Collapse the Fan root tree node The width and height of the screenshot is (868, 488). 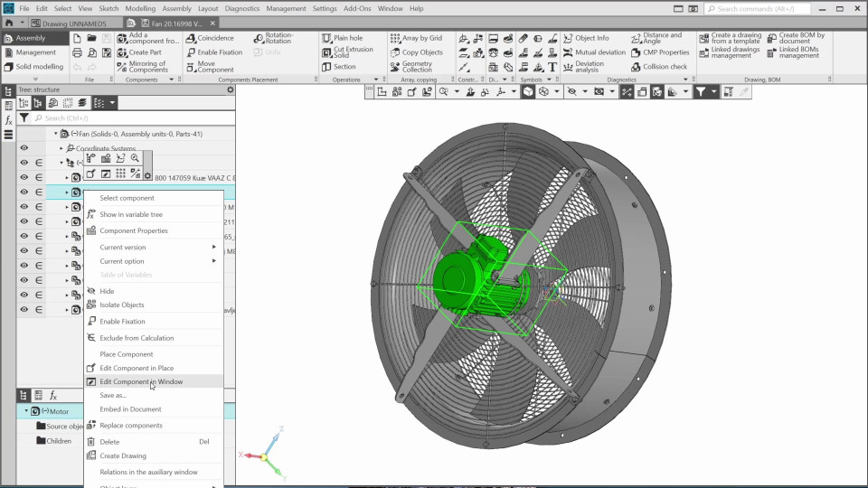pos(55,134)
